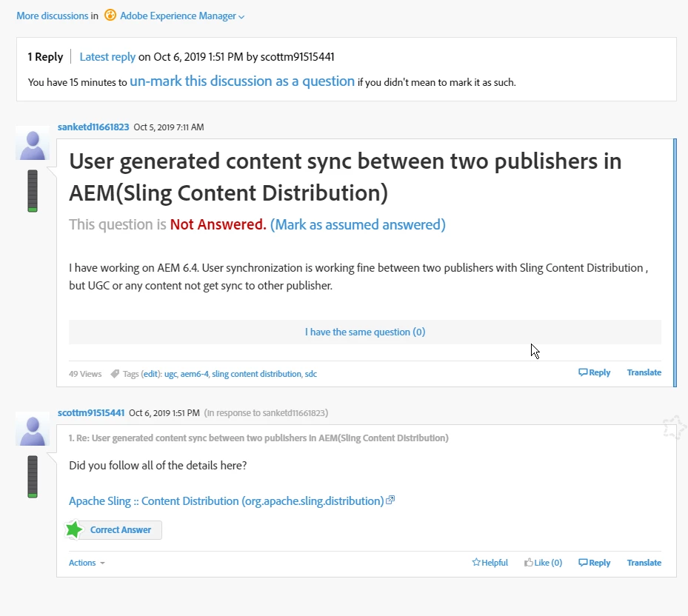Click un-mark this discussion as a question
The image size is (688, 616).
coord(242,81)
